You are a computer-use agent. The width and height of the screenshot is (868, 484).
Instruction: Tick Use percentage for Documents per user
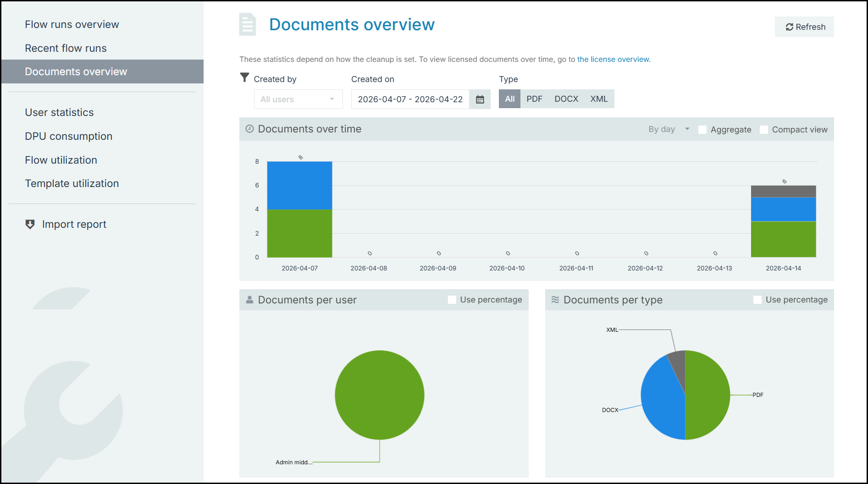[452, 300]
